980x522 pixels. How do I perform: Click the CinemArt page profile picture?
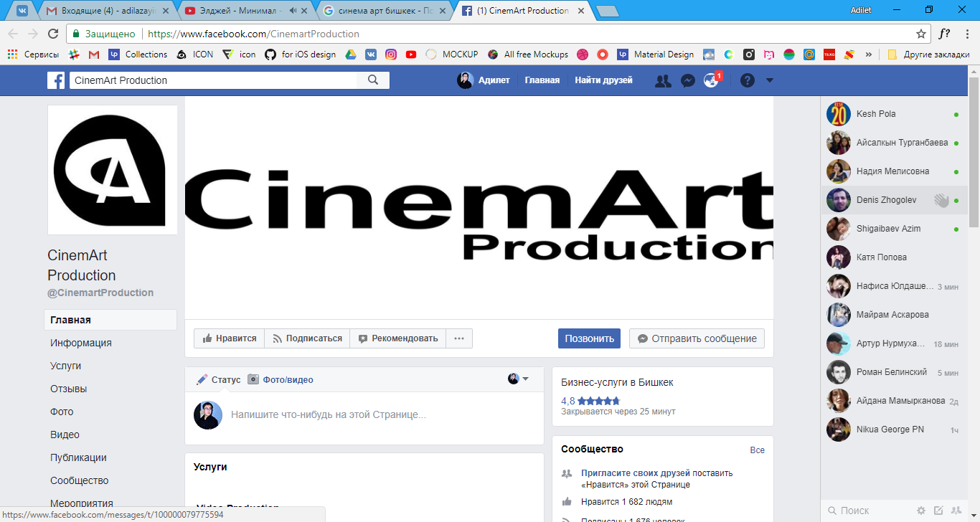(x=113, y=170)
